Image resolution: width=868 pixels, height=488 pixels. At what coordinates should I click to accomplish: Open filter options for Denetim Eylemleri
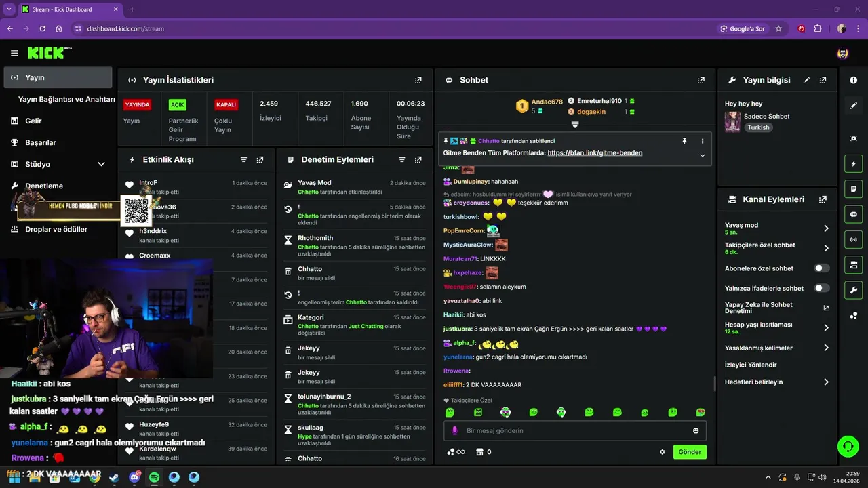(401, 160)
